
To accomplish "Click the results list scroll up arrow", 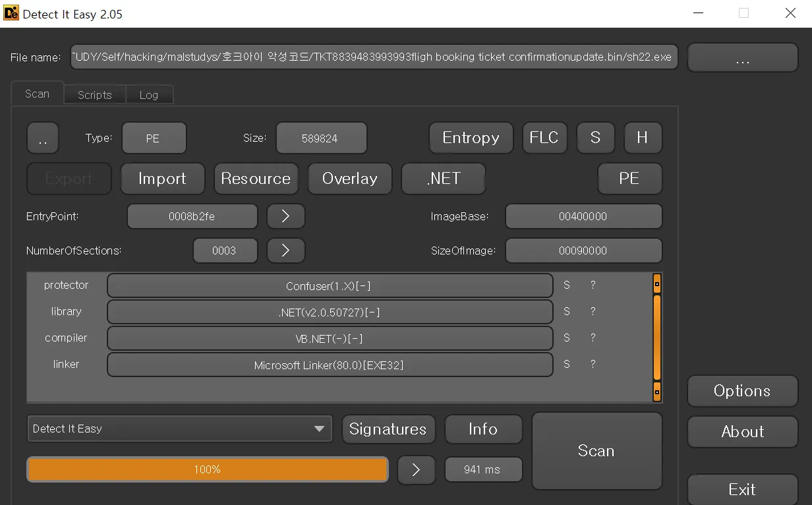I will 657,284.
